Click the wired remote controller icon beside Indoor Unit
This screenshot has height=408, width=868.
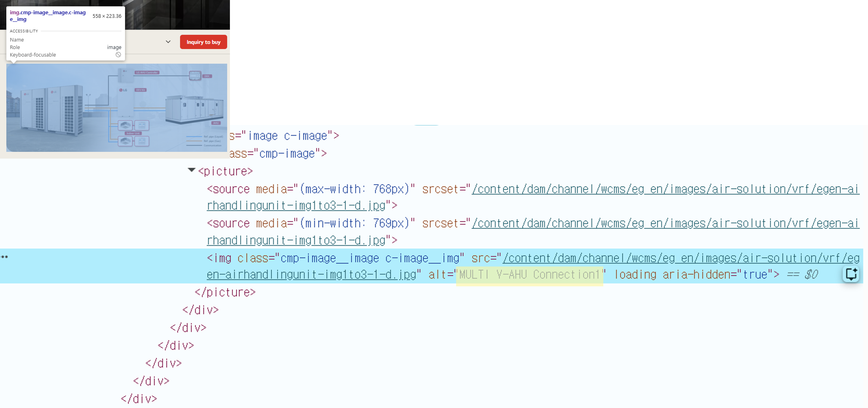pos(142,126)
